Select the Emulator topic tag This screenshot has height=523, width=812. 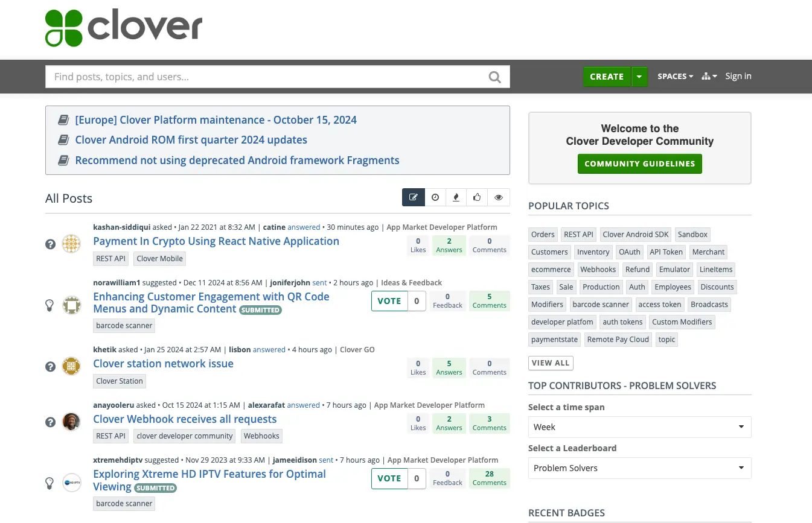coord(674,270)
